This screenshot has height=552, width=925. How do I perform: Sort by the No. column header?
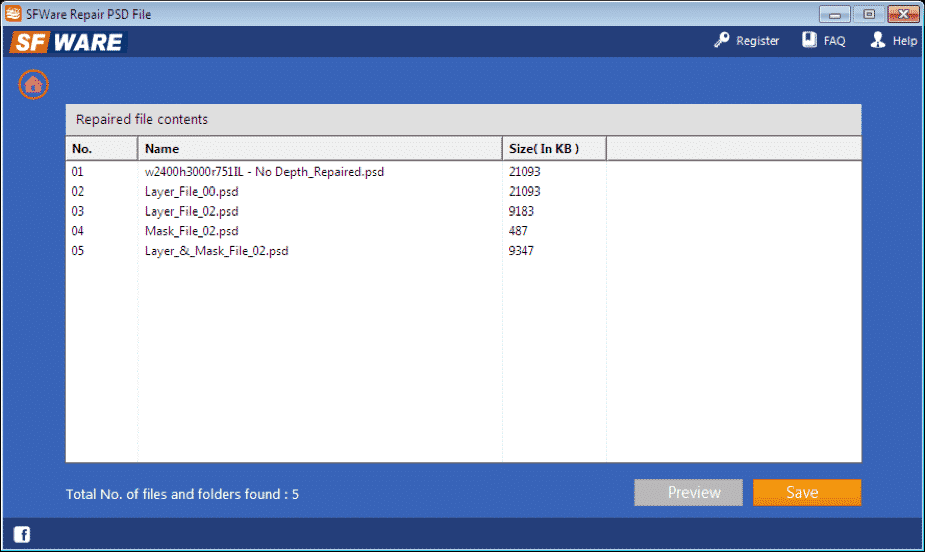101,149
